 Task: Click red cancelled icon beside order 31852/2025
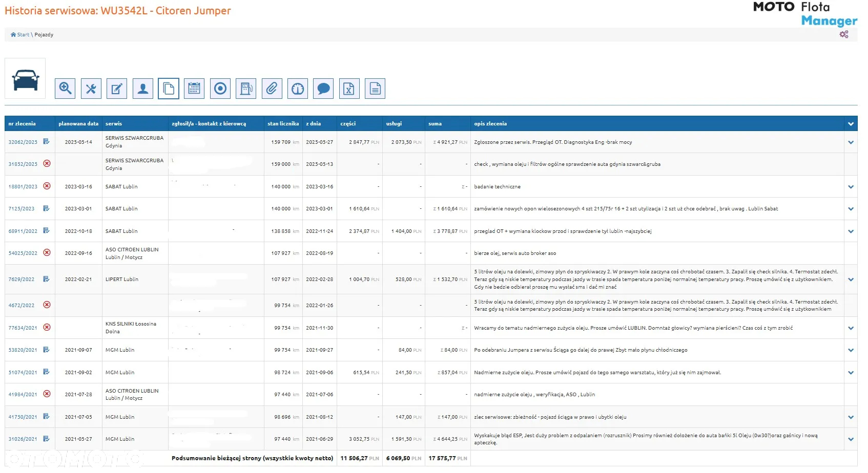coord(47,163)
